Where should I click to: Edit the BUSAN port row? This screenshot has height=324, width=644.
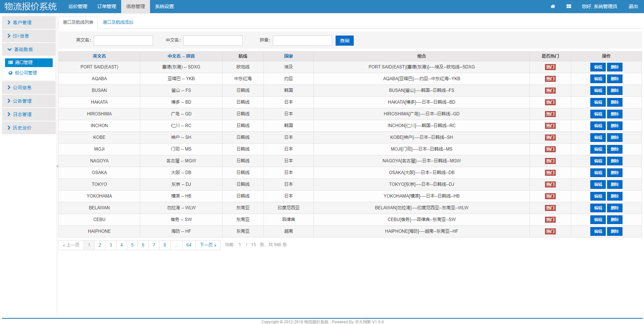coord(598,91)
